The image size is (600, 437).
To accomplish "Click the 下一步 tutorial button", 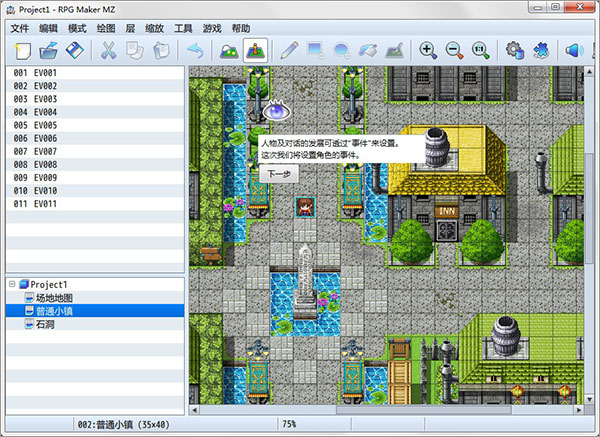I will (279, 174).
